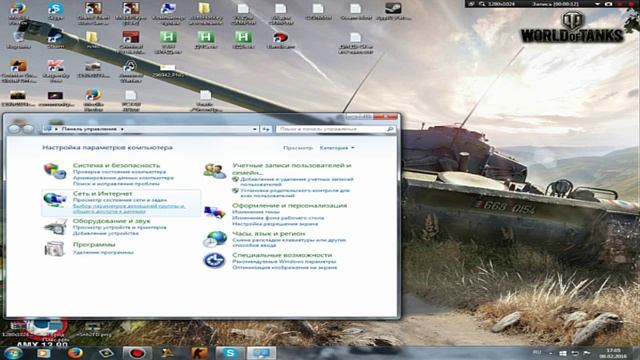This screenshot has height=360, width=640.
Task: Click the add or remove user accounts link
Action: click(x=297, y=182)
